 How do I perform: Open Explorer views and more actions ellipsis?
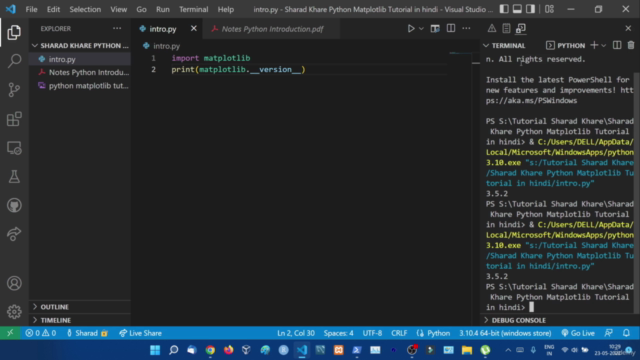pyautogui.click(x=117, y=29)
